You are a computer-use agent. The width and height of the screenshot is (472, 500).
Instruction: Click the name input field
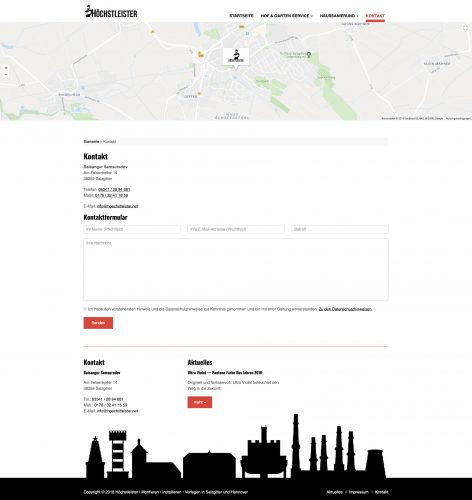pos(132,229)
